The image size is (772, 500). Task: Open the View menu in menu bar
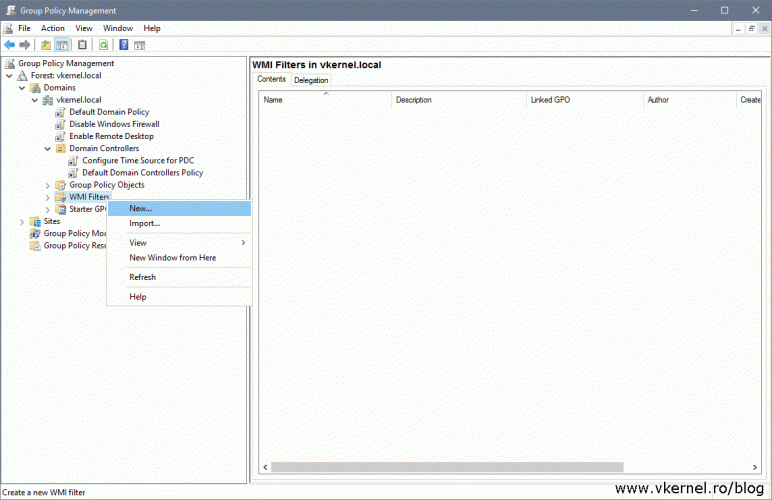(84, 29)
